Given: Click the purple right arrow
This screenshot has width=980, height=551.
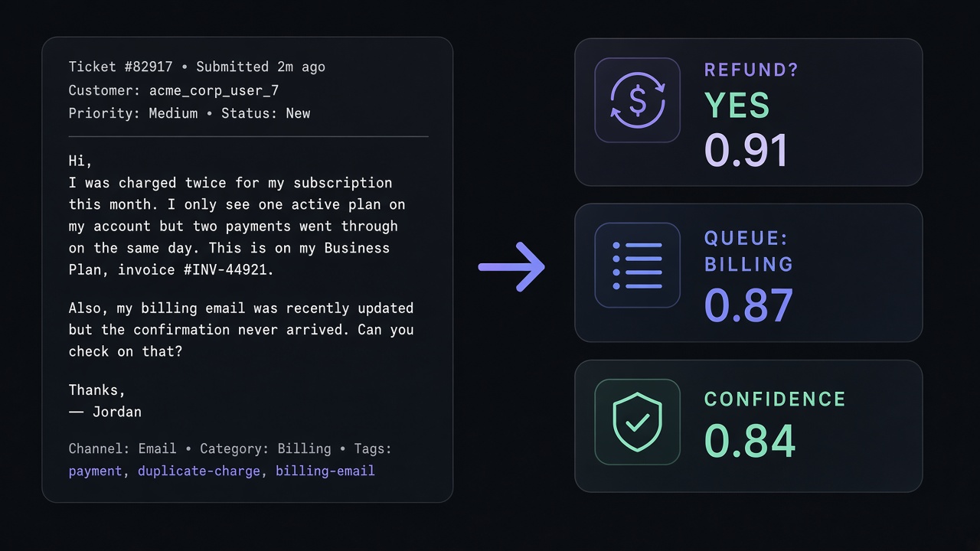Looking at the screenshot, I should 511,267.
